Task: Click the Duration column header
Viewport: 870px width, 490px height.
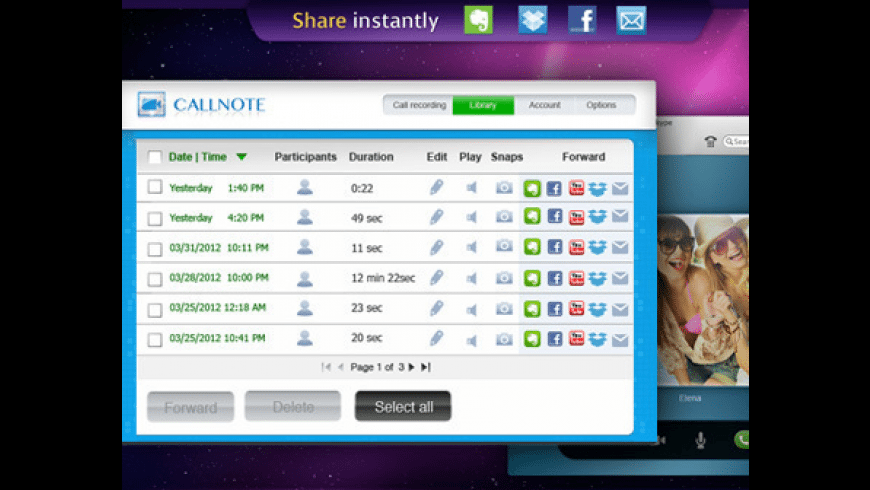Action: tap(371, 157)
